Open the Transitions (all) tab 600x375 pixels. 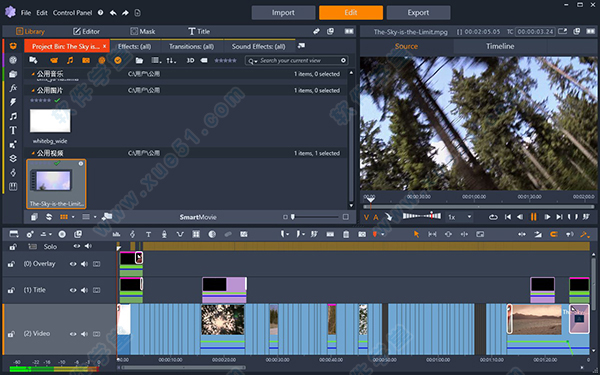[x=191, y=46]
